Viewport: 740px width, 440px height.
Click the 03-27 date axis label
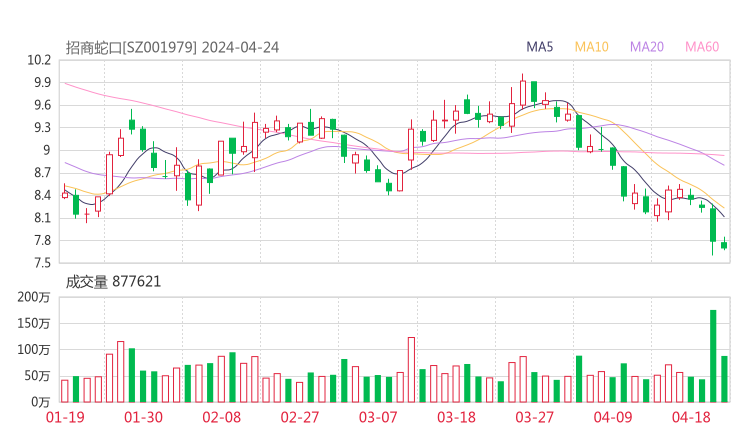pyautogui.click(x=534, y=417)
